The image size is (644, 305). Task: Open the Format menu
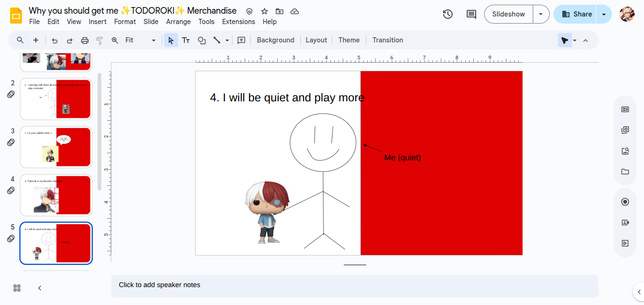pyautogui.click(x=125, y=22)
